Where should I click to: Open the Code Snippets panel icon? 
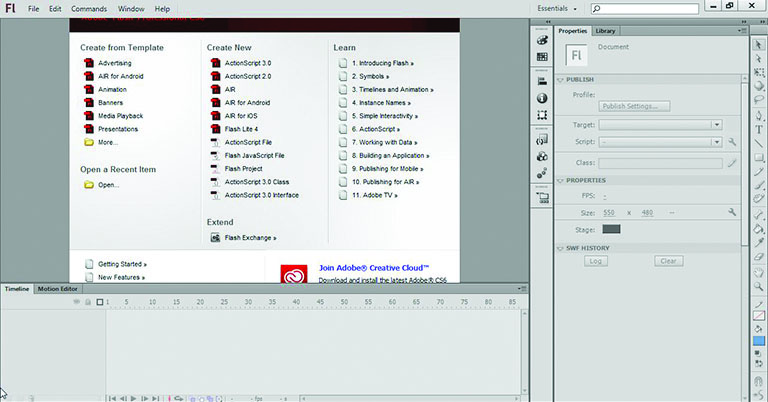pyautogui.click(x=542, y=140)
